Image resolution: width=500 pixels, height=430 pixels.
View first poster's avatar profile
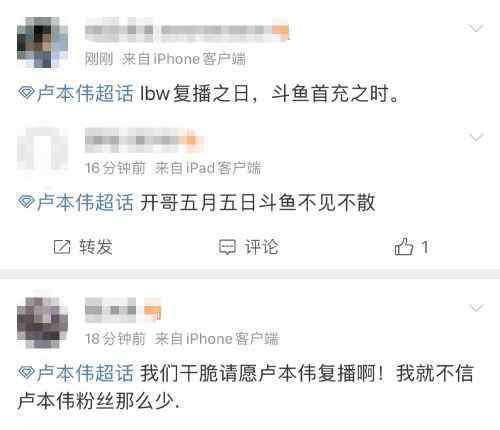click(42, 42)
